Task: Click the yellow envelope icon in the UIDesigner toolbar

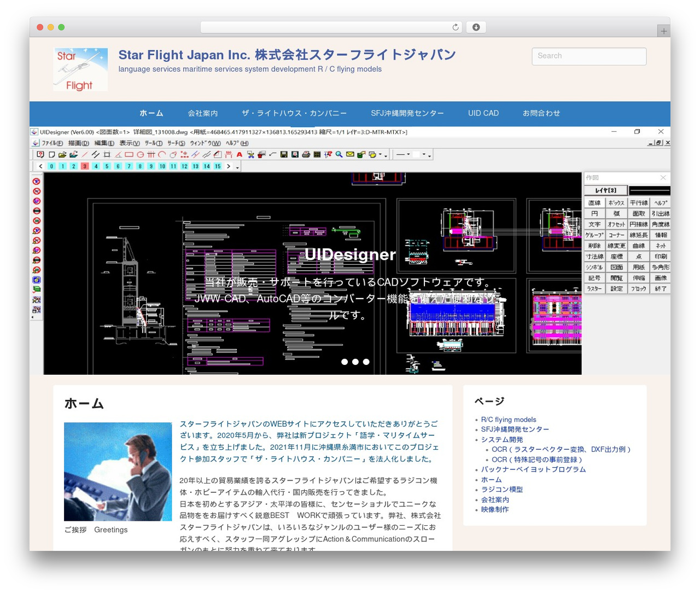Action: pos(350,154)
